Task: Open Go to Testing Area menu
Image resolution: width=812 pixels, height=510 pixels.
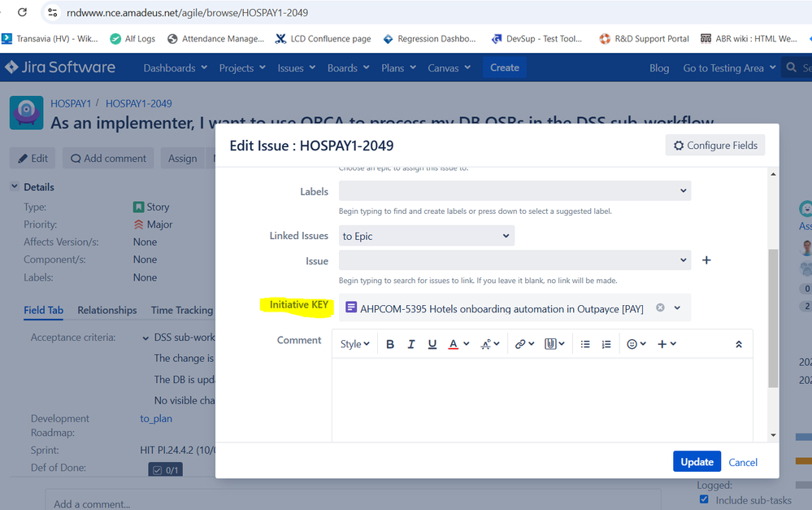Action: (729, 68)
